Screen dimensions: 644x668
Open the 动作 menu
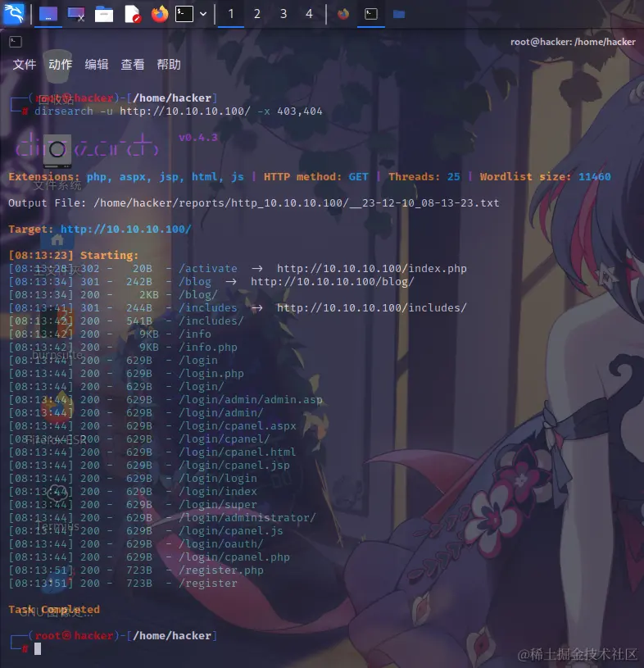[61, 64]
